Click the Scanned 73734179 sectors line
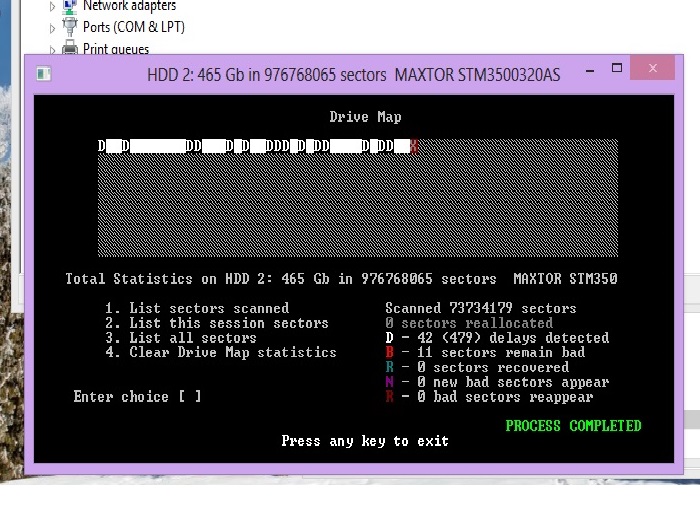 (x=481, y=308)
